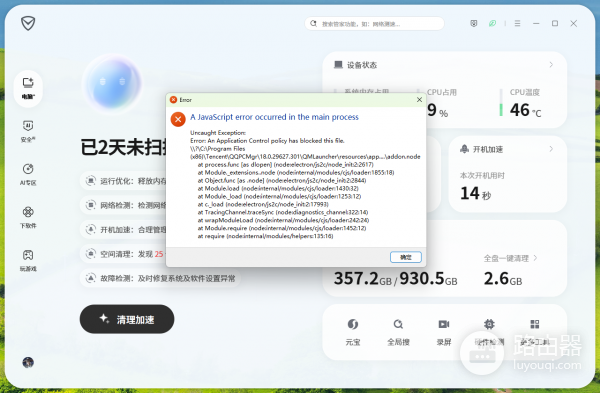
Task: Click the 故障检测 row icon
Action: [x=90, y=278]
